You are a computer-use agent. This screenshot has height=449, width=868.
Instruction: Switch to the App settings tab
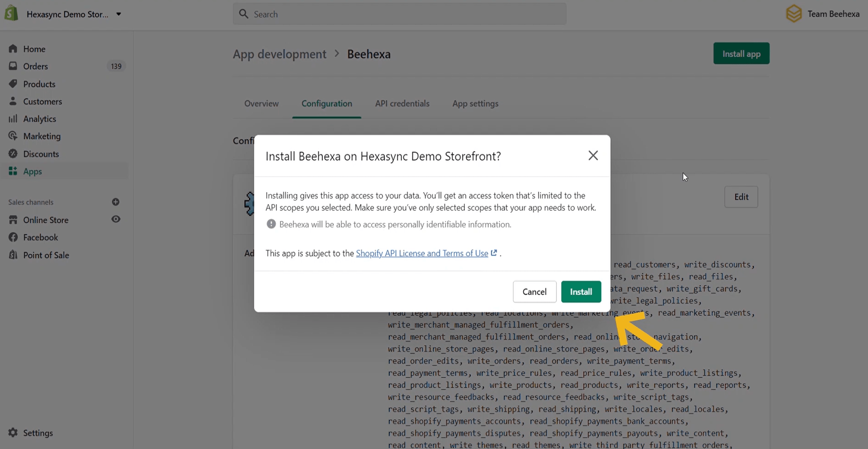click(x=475, y=104)
